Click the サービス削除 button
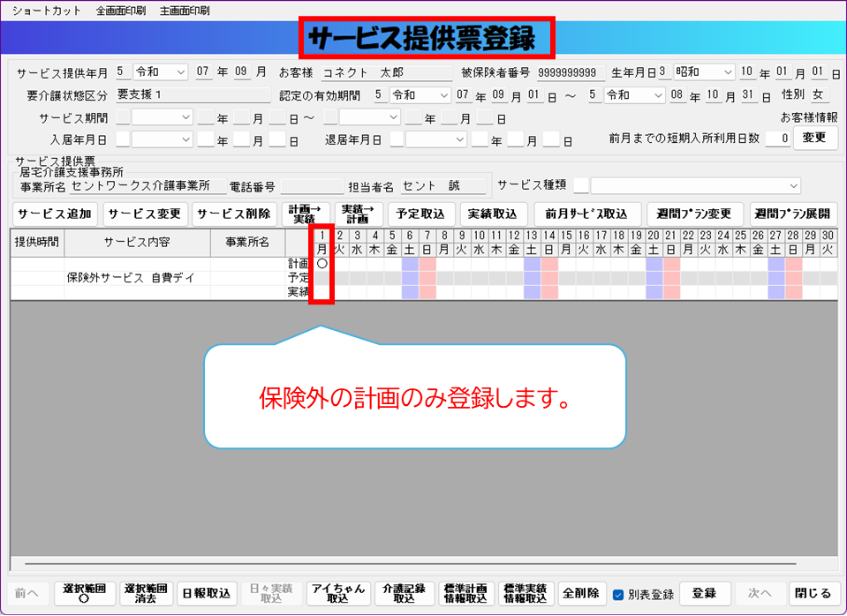847x616 pixels. (x=232, y=214)
